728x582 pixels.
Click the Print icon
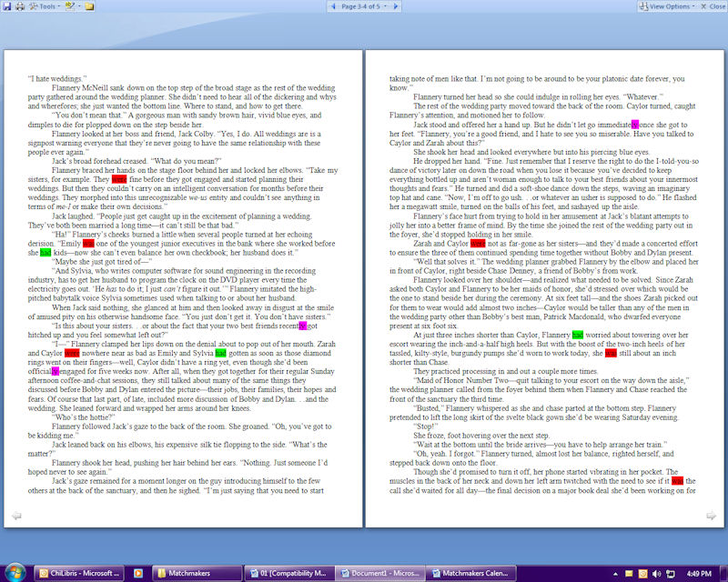tap(19, 6)
